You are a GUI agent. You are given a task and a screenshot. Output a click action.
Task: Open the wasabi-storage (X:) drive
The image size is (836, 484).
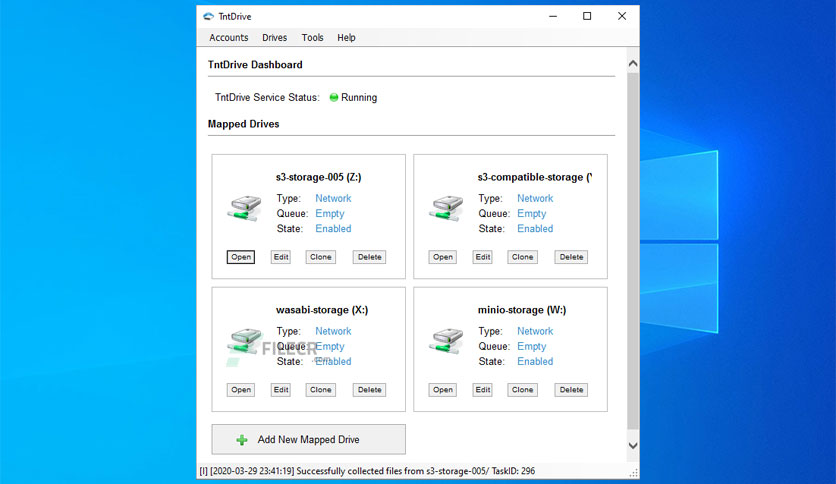[x=241, y=390]
